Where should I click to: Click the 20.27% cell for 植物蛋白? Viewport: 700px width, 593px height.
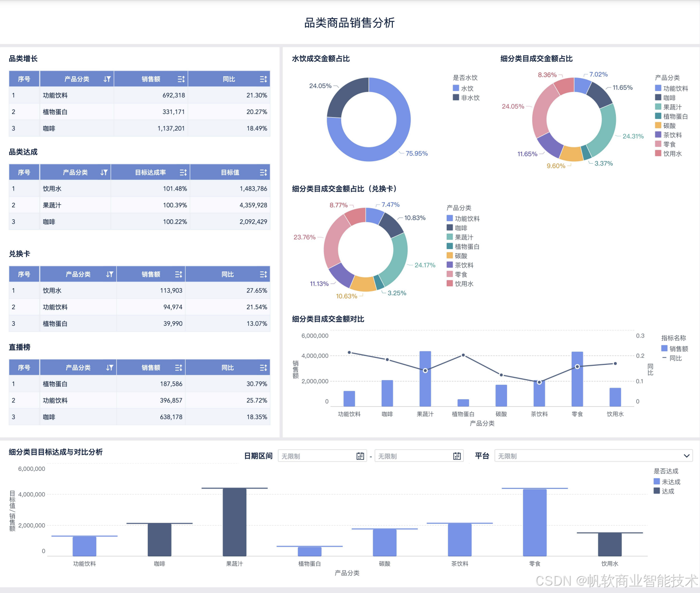229,112
